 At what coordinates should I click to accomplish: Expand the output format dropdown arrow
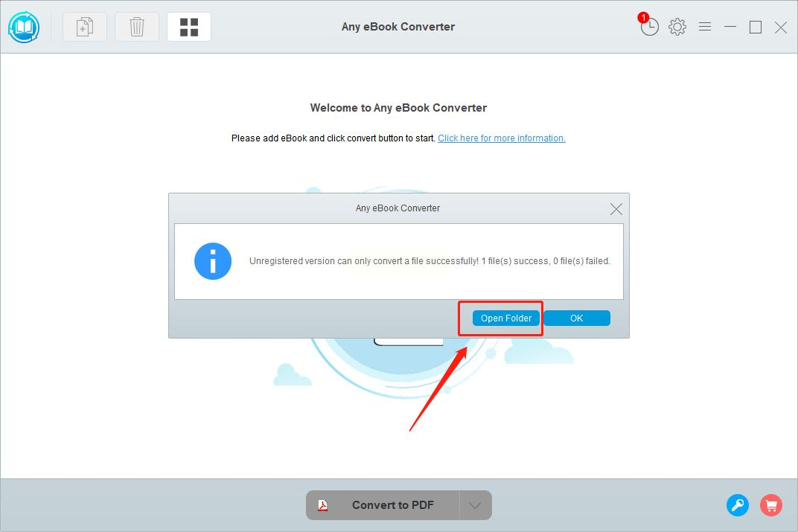click(x=476, y=505)
